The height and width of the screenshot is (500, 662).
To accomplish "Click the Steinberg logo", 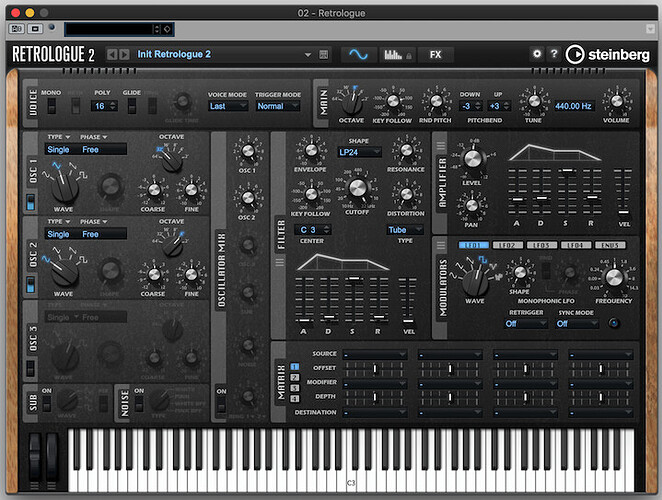I will [x=607, y=54].
